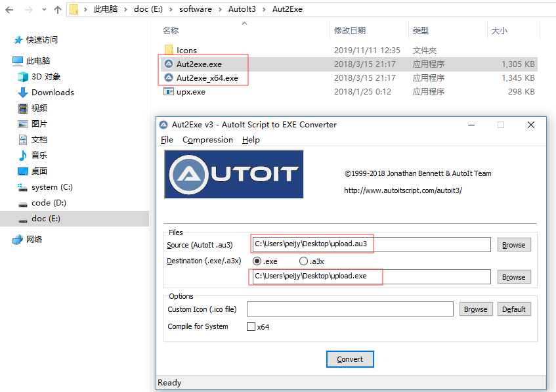Screen dimensions: 556x392
Task: Browse for destination file
Action: click(x=514, y=277)
